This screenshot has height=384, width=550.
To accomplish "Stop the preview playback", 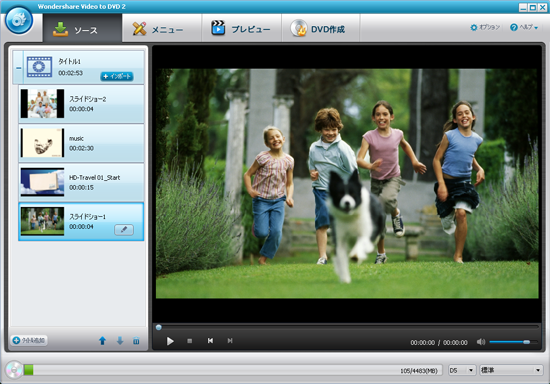I will pyautogui.click(x=190, y=341).
